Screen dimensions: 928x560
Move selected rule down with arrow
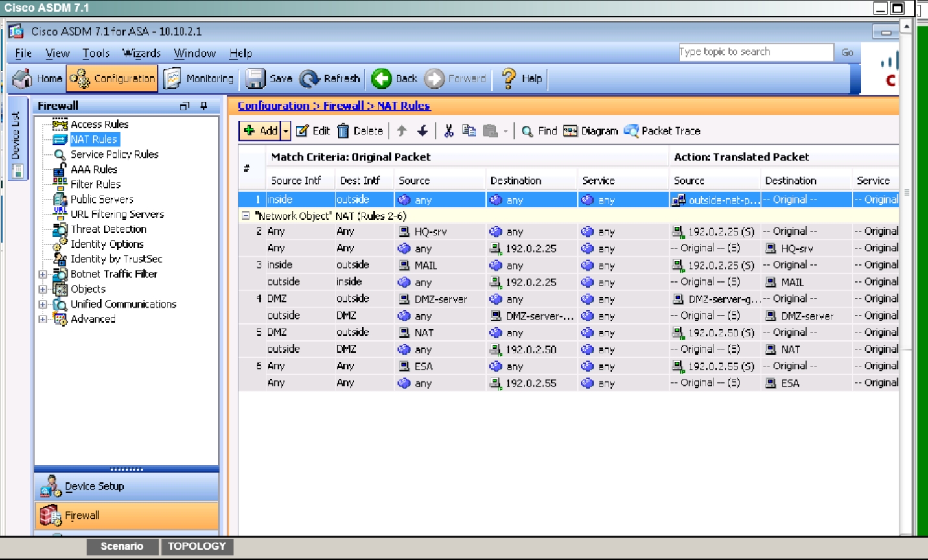coord(423,131)
